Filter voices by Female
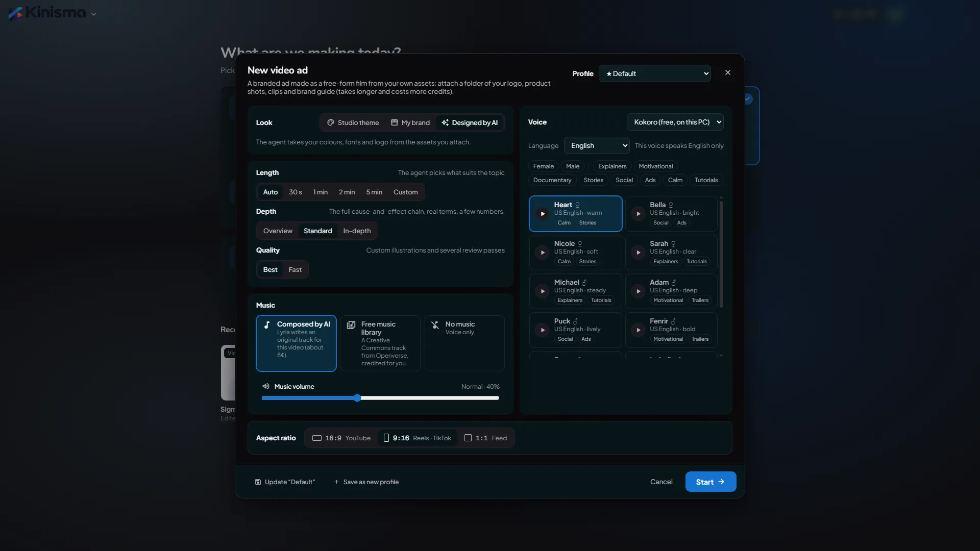This screenshot has width=980, height=551. 544,166
